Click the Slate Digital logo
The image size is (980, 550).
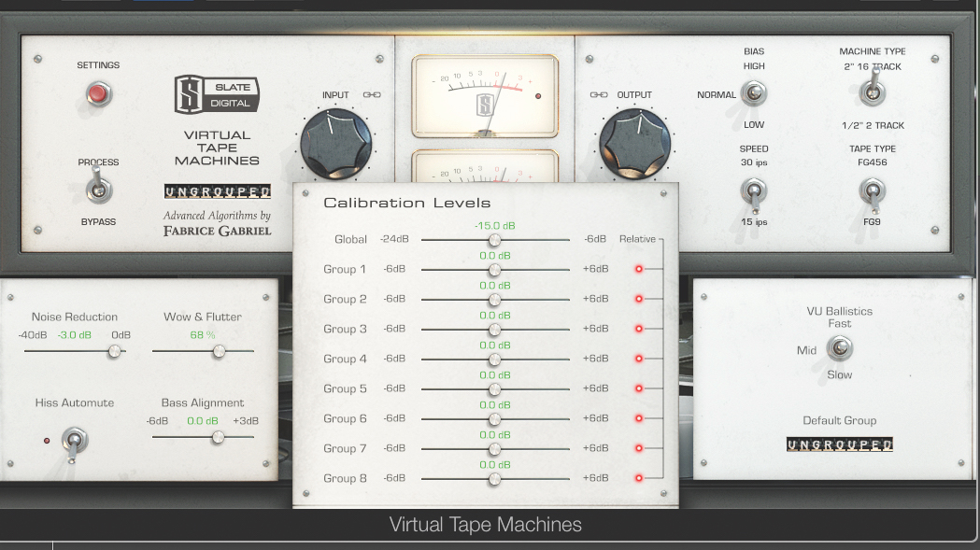pyautogui.click(x=216, y=94)
